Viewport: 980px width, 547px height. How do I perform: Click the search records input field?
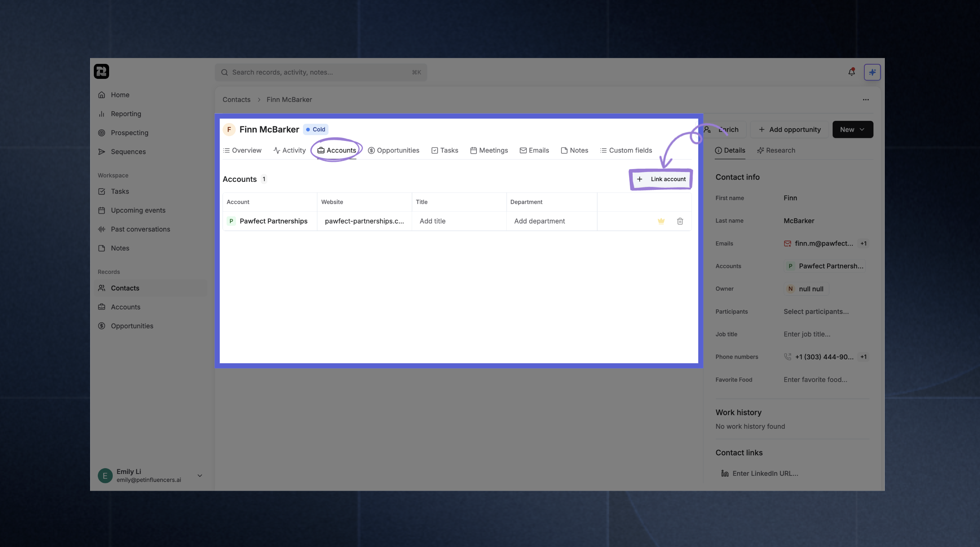click(x=320, y=72)
